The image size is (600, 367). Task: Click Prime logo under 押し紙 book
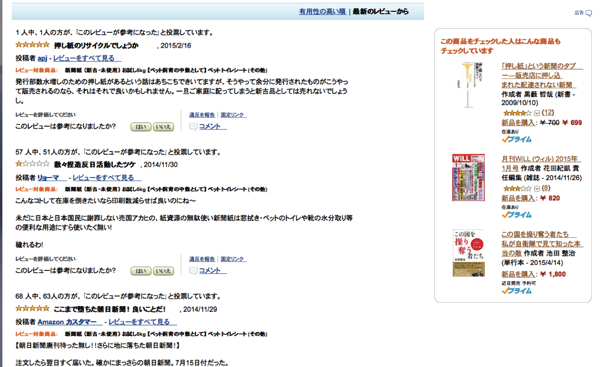click(517, 139)
